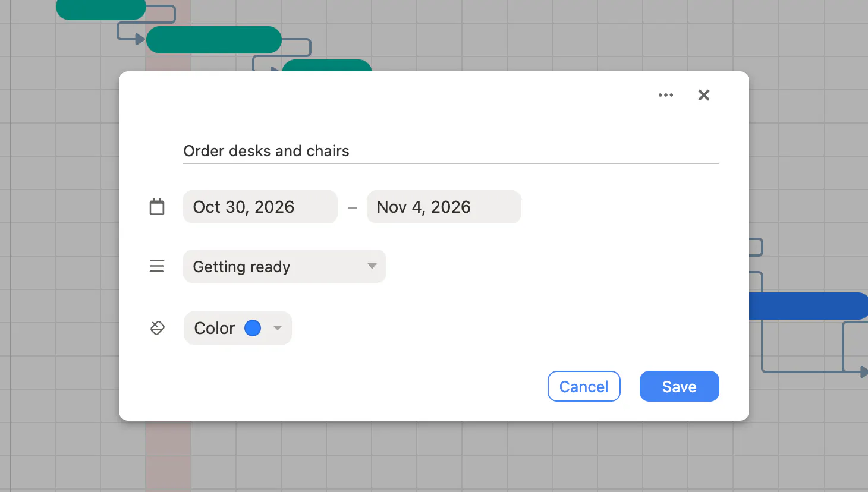Click the paint bucket icon beside Color
This screenshot has height=492, width=868.
[157, 328]
